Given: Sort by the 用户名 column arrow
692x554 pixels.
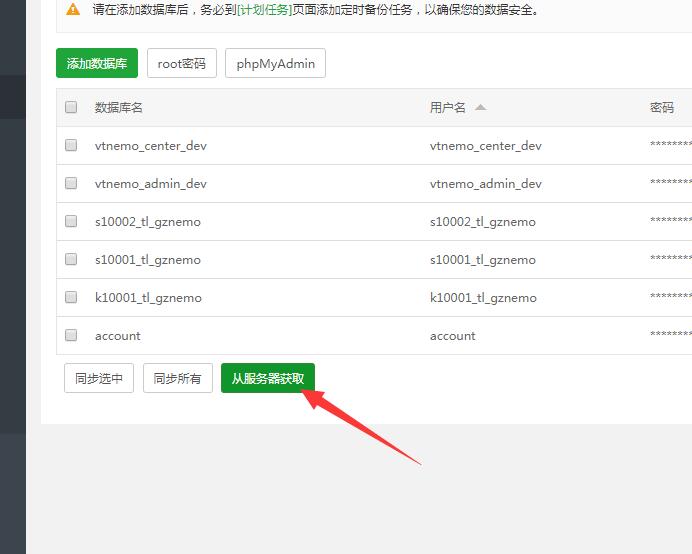Looking at the screenshot, I should point(480,107).
